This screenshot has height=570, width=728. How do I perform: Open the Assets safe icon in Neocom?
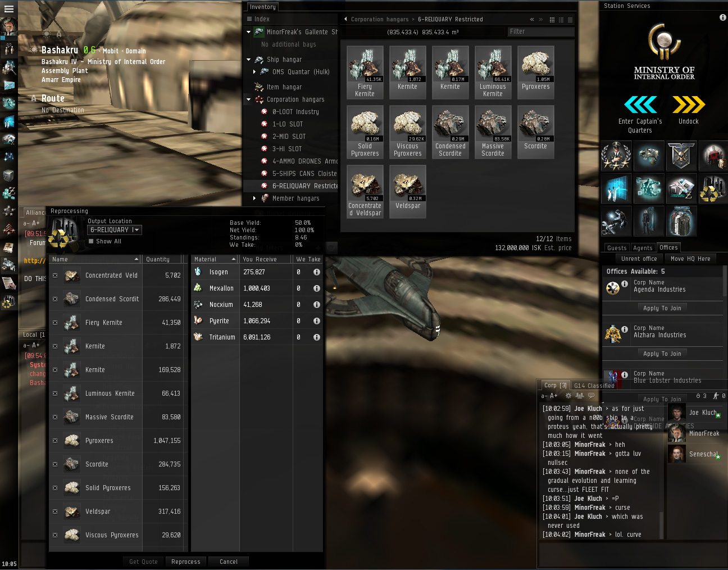(x=8, y=175)
